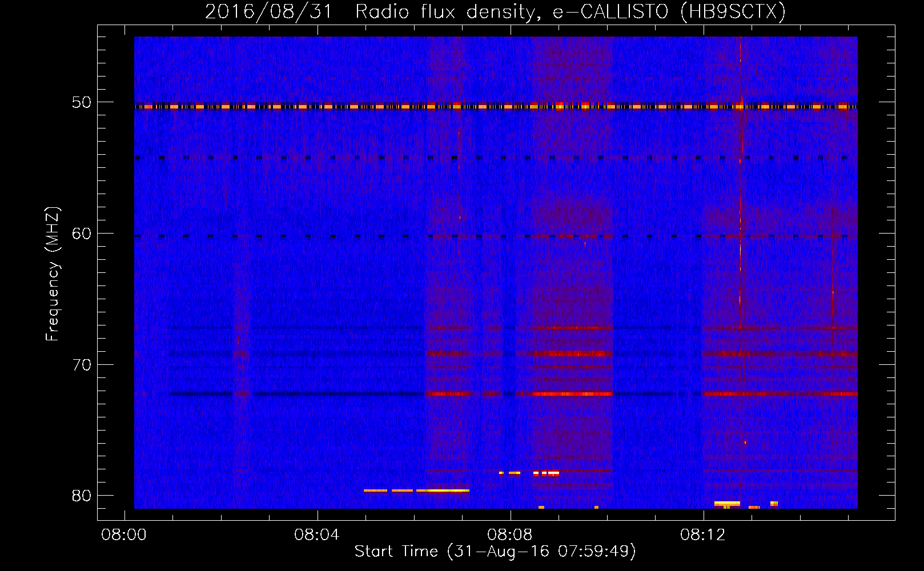Click the red horizontal emission band near 72 MHz
Image resolution: width=924 pixels, height=571 pixels.
coord(572,394)
